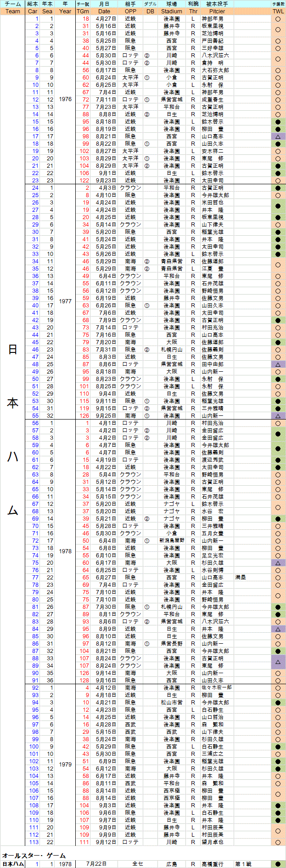The image size is (286, 868).
Task: Click the date cell 9月23日
Action: tap(104, 181)
